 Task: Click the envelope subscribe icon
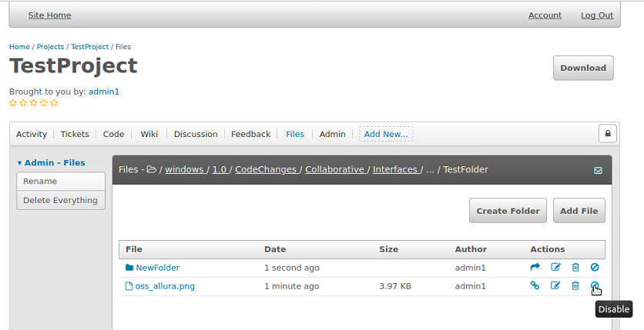pyautogui.click(x=598, y=171)
